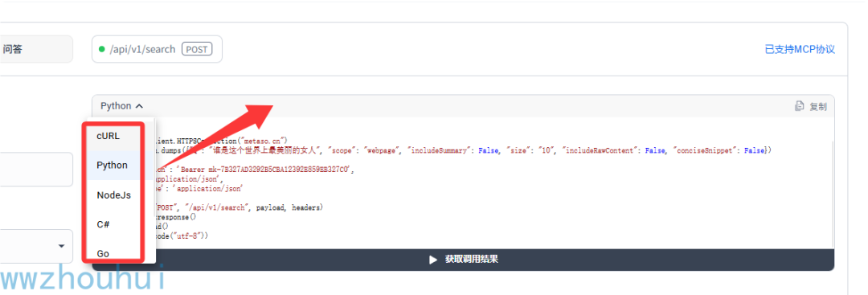
Task: Choose Python from the language list
Action: point(113,165)
